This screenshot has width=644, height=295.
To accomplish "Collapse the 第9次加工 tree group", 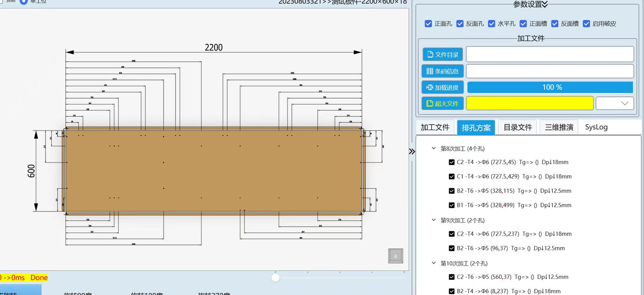I will 434,220.
